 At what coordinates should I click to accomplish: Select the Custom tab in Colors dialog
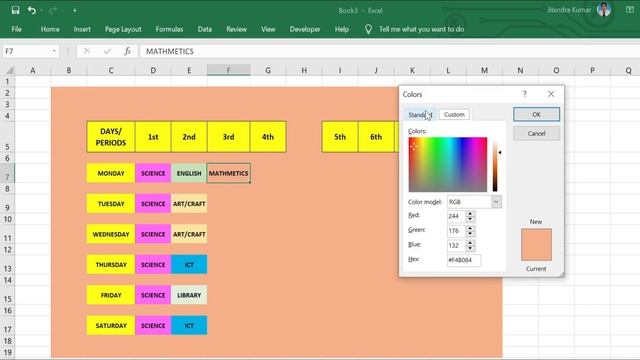click(454, 115)
